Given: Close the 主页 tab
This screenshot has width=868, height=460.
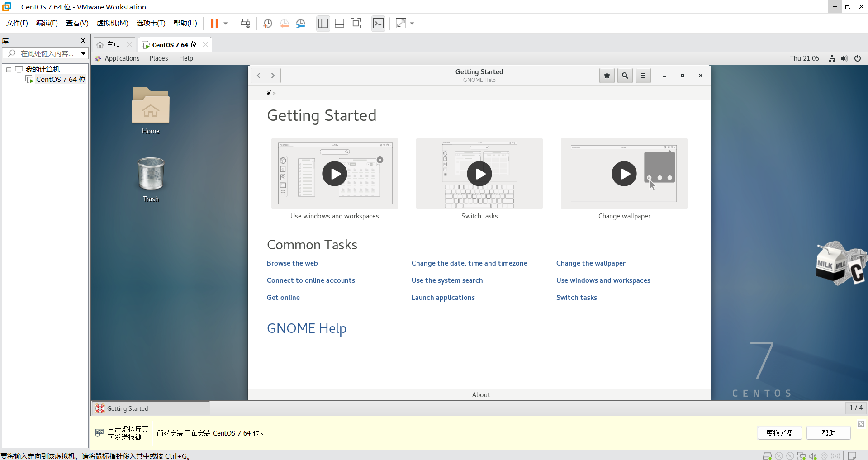Looking at the screenshot, I should [129, 45].
